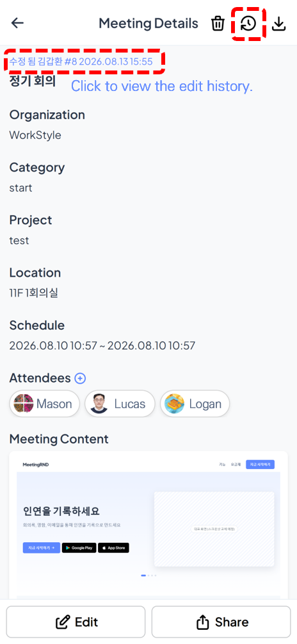Add an attendee with plus icon

(80, 378)
